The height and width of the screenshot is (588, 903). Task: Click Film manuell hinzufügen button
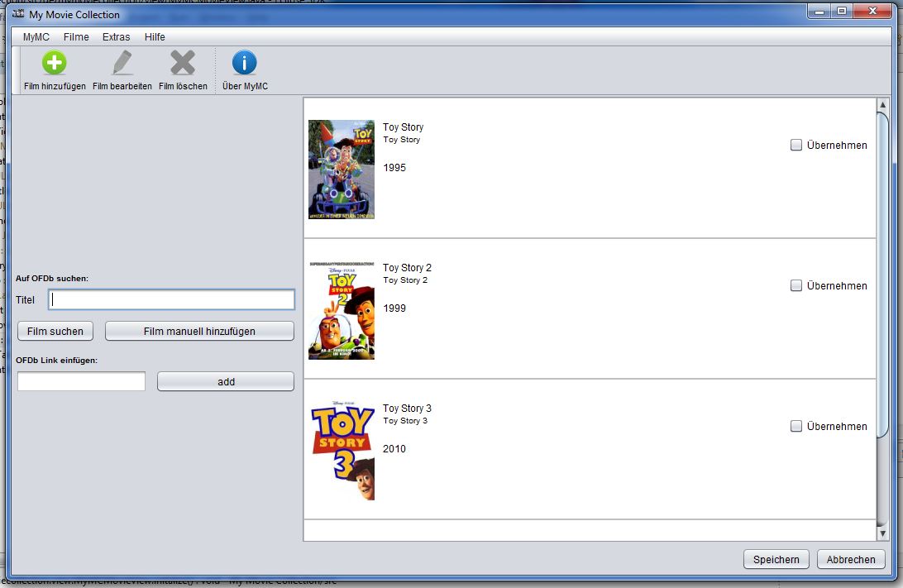click(199, 331)
